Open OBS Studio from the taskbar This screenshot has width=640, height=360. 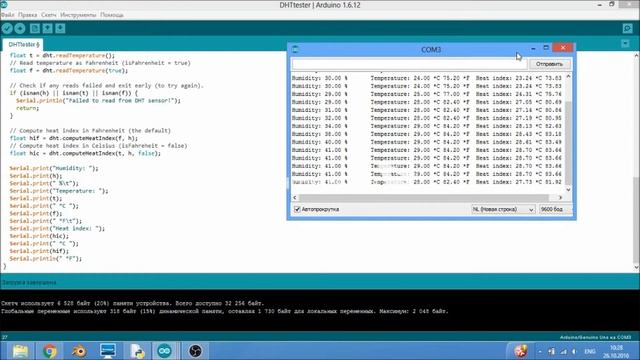coord(195,351)
